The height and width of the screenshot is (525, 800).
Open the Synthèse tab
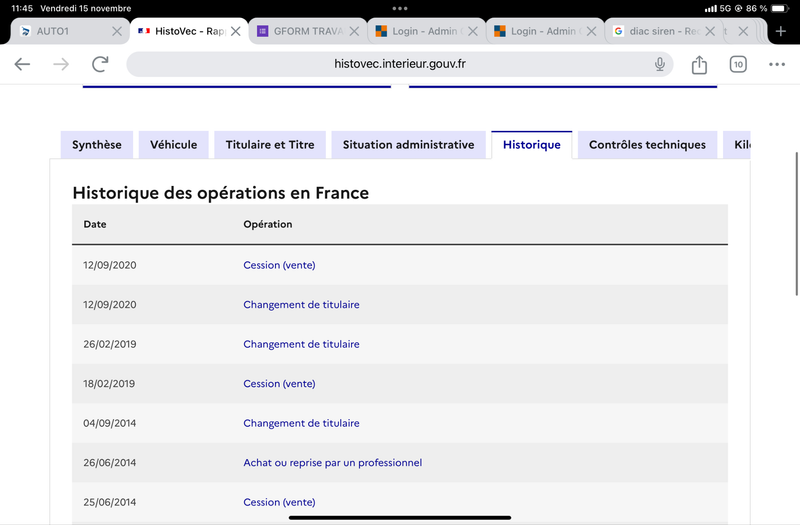(x=97, y=145)
